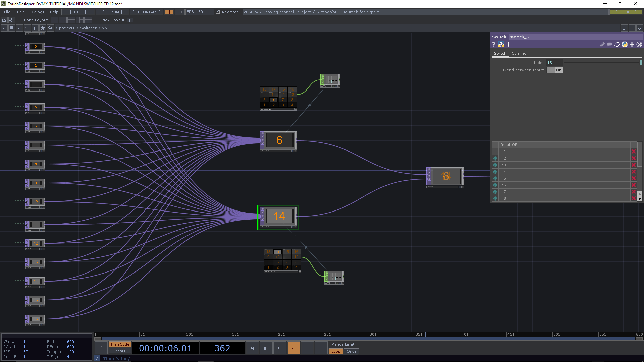
Task: Click the comment bubble icon on the parameter panel
Action: tap(609, 45)
